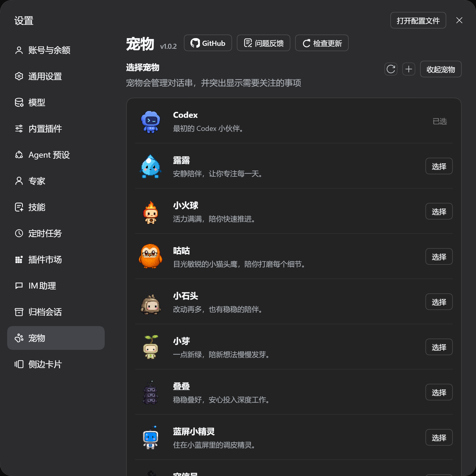Click the plus icon to add a pet
The width and height of the screenshot is (476, 476).
[x=409, y=69]
